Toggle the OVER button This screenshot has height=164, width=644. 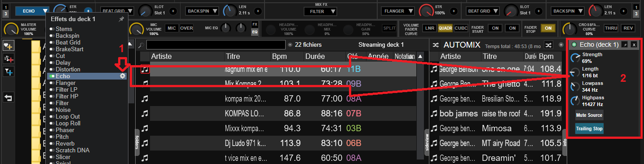(x=186, y=28)
